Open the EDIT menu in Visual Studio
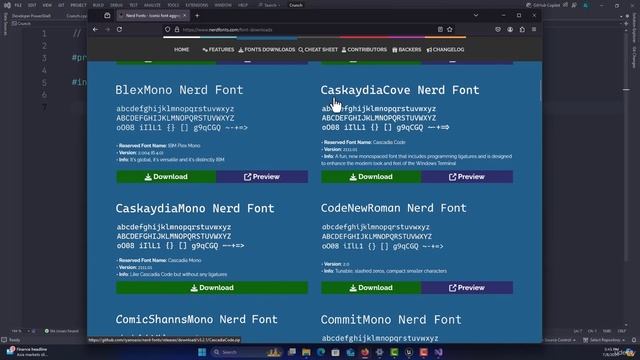The image size is (640, 360). (32, 5)
